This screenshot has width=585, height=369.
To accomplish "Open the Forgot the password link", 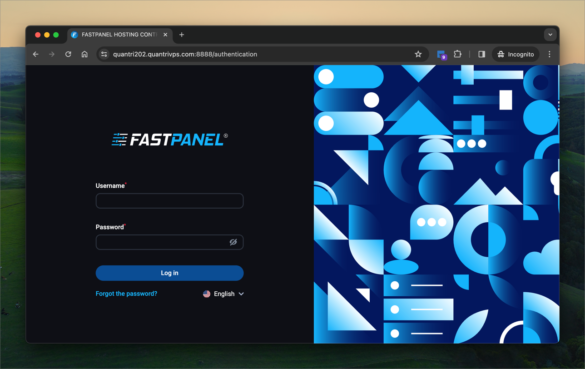I will pos(126,294).
